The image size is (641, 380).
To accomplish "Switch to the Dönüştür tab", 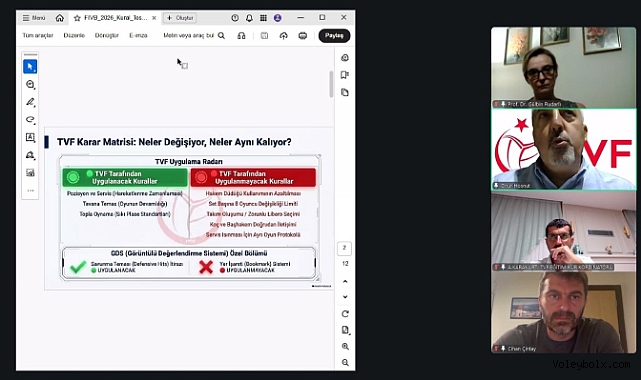I will tap(107, 36).
